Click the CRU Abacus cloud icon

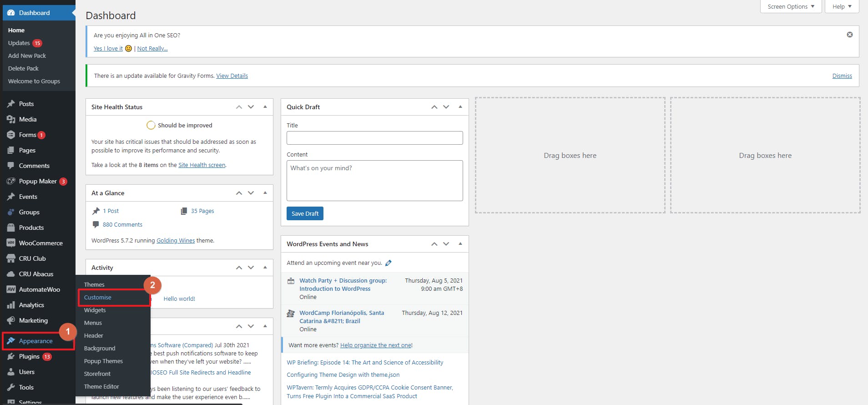(x=11, y=274)
